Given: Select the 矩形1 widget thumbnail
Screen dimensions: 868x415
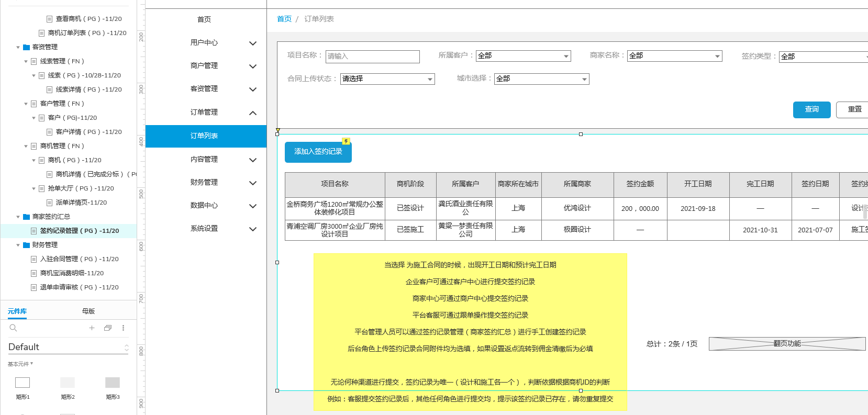Looking at the screenshot, I should tap(23, 383).
